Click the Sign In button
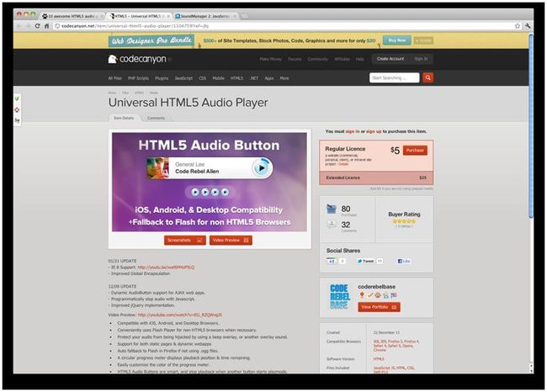Image resolution: width=547 pixels, height=392 pixels. pos(421,59)
